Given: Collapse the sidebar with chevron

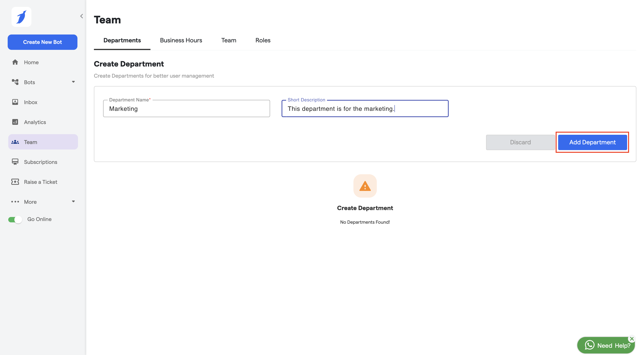Looking at the screenshot, I should (81, 16).
